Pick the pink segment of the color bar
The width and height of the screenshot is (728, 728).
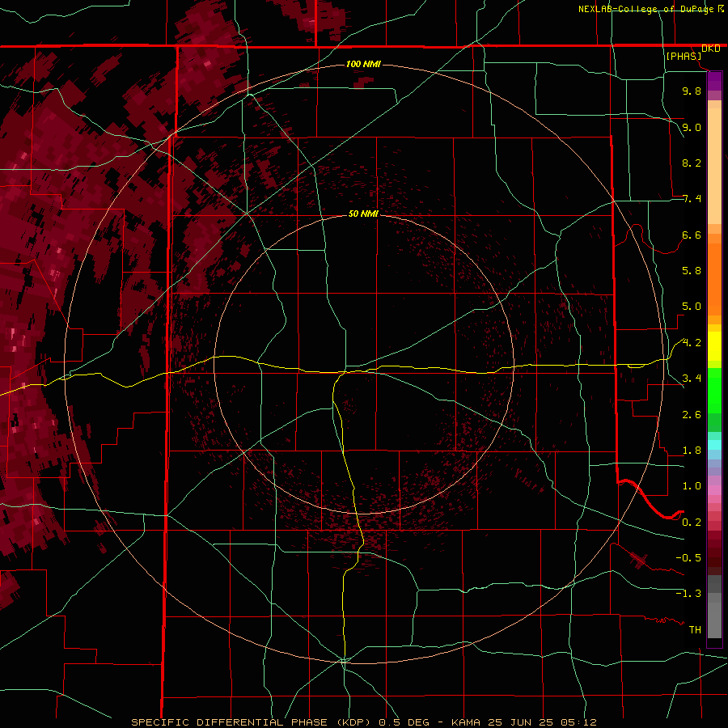(714, 490)
